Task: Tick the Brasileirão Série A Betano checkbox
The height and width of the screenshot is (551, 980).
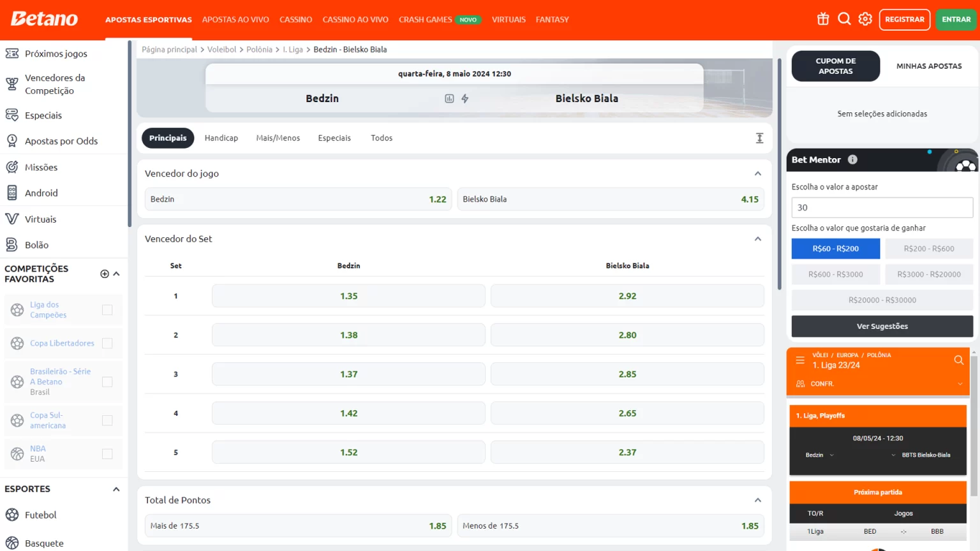Action: 107,382
